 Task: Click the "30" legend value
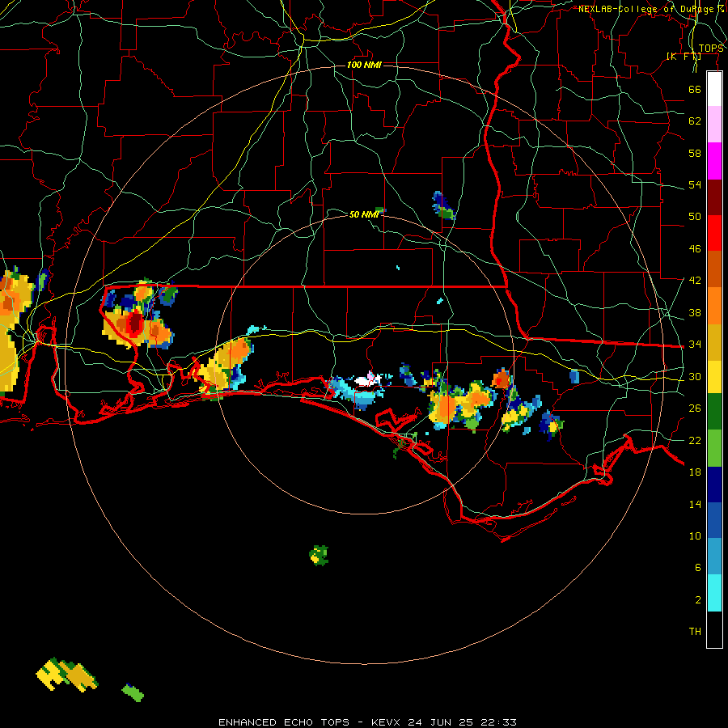pyautogui.click(x=695, y=376)
